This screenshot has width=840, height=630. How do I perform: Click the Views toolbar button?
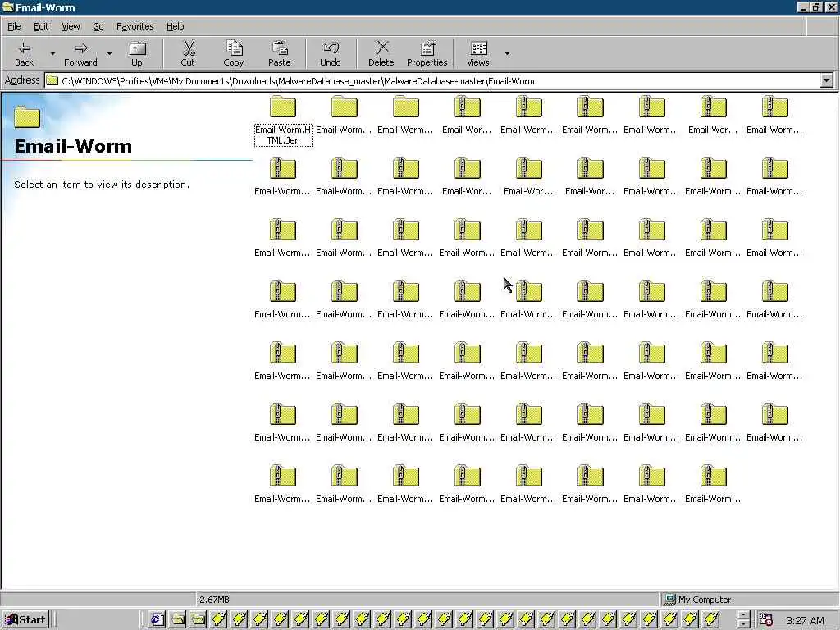click(478, 53)
